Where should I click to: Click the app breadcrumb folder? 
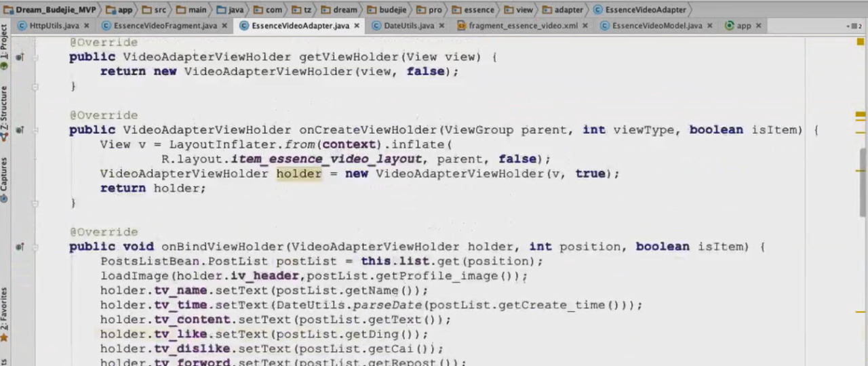coord(119,9)
